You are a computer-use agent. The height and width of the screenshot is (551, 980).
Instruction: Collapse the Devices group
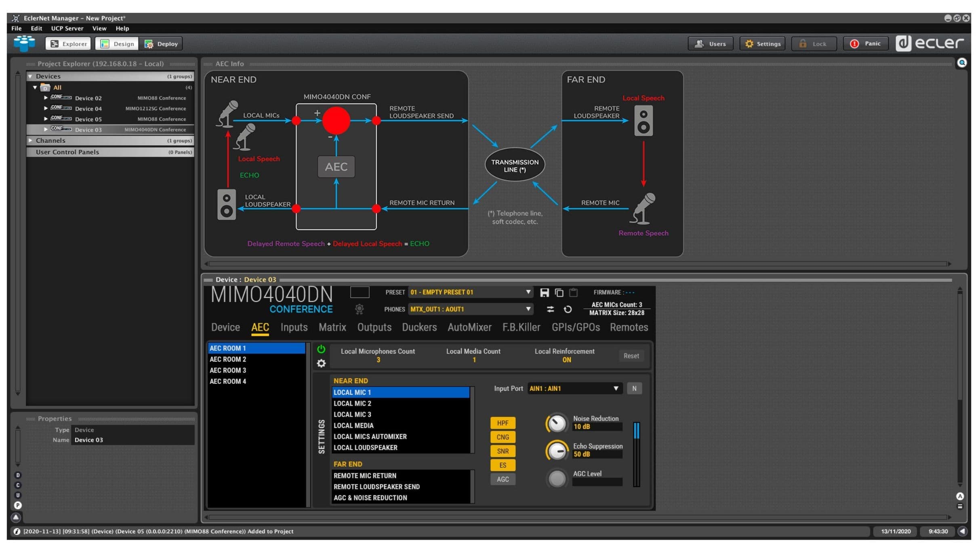[30, 76]
